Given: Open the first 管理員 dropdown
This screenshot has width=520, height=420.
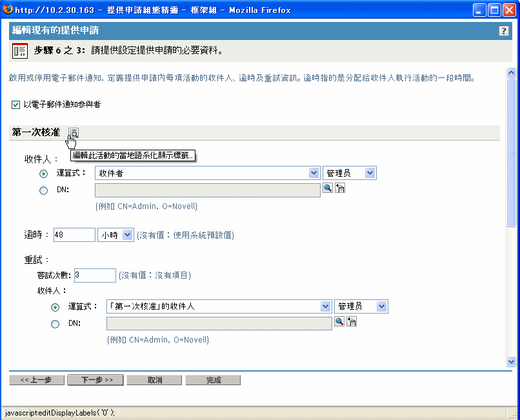Looking at the screenshot, I should pos(350,173).
